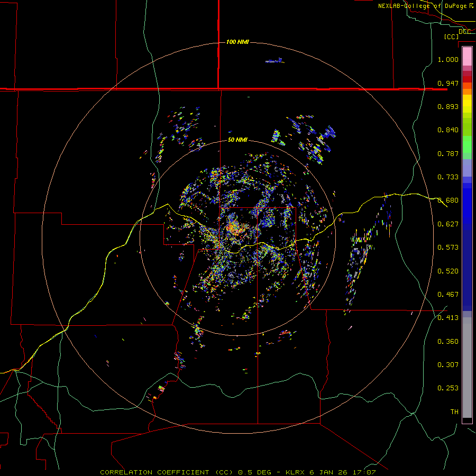Viewport: 476px width, 476px height.
Task: Pick the bright green color bar segment
Action: 467,144
